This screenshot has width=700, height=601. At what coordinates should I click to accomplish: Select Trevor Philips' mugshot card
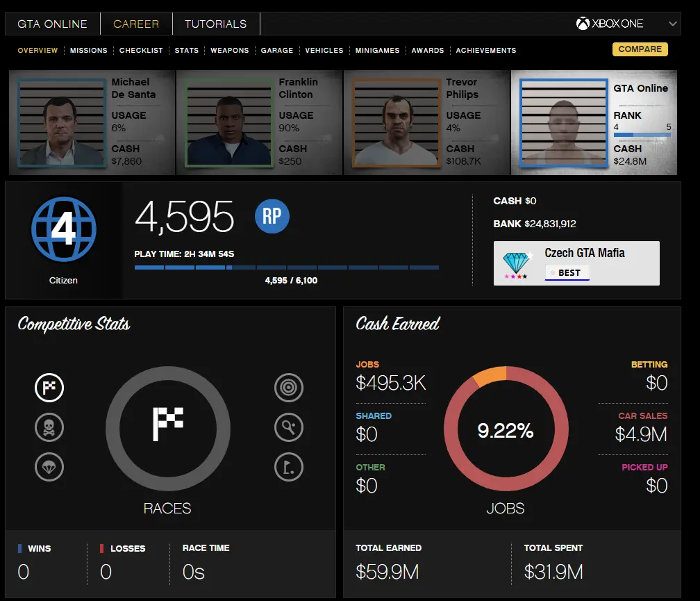pos(427,122)
